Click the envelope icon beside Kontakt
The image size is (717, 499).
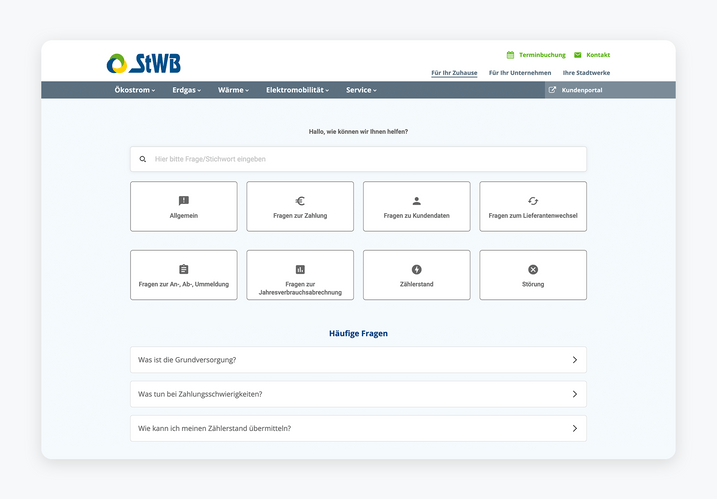click(x=578, y=55)
